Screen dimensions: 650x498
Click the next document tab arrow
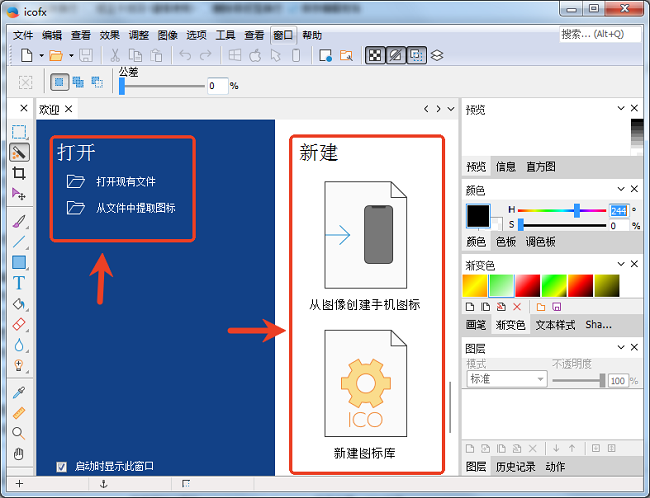(438, 109)
